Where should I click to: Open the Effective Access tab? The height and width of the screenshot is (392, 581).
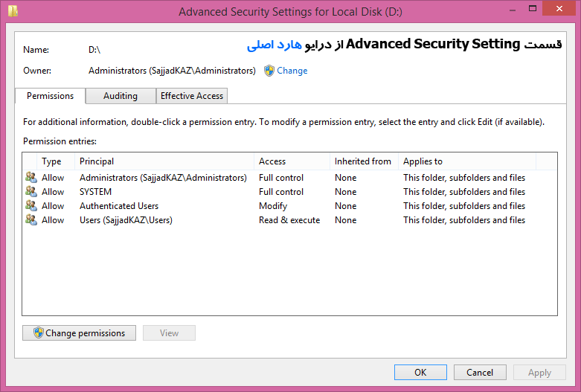point(192,96)
